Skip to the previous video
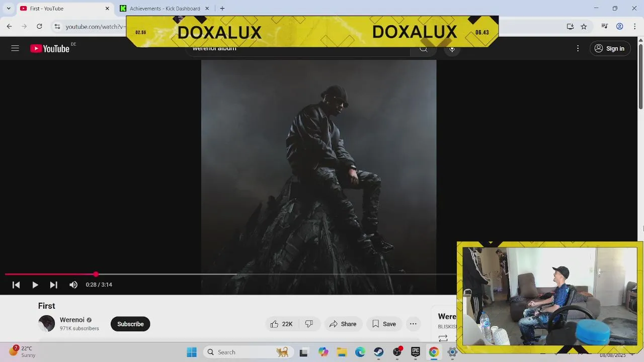 (x=16, y=285)
